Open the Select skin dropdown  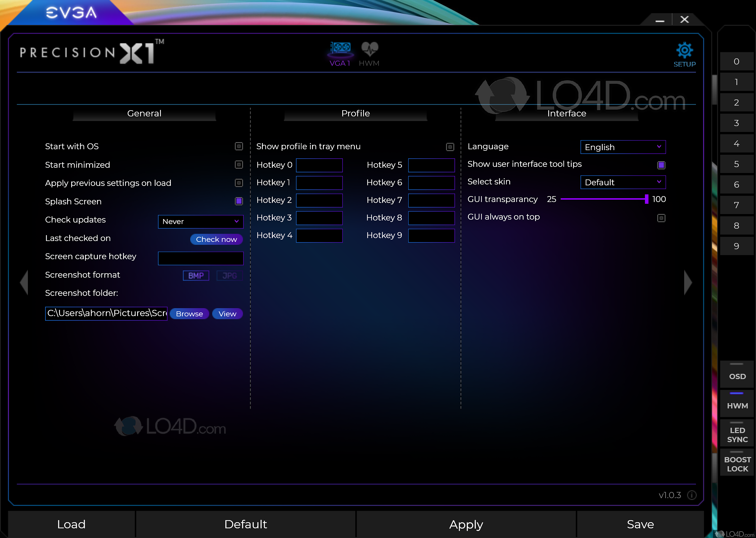tap(623, 182)
